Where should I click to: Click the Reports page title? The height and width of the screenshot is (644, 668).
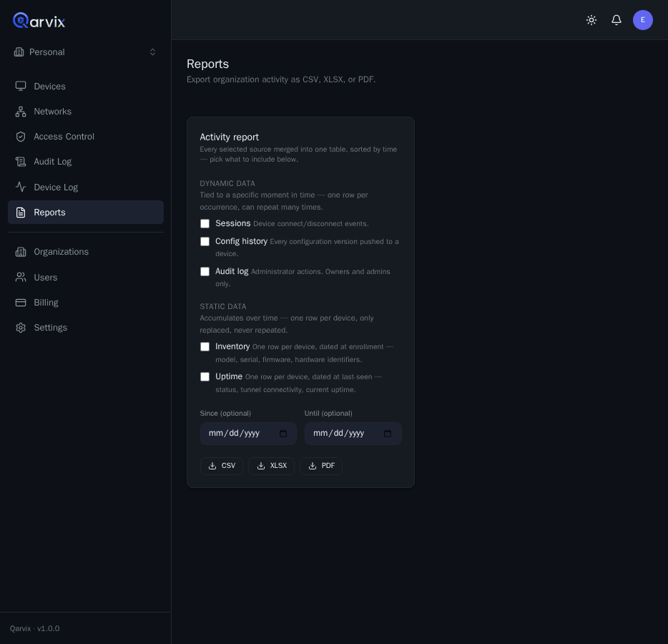pos(207,64)
